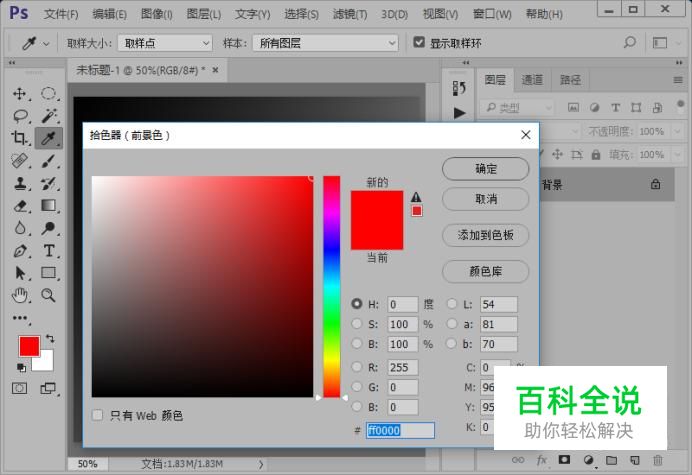Select the Eraser tool
Image resolution: width=692 pixels, height=475 pixels.
tap(20, 206)
